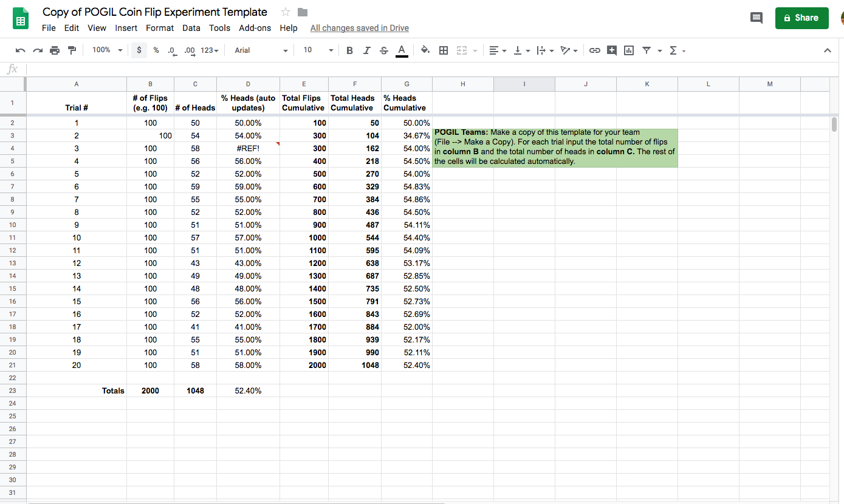The width and height of the screenshot is (844, 504).
Task: Insert a chart using the chart icon
Action: [x=629, y=50]
